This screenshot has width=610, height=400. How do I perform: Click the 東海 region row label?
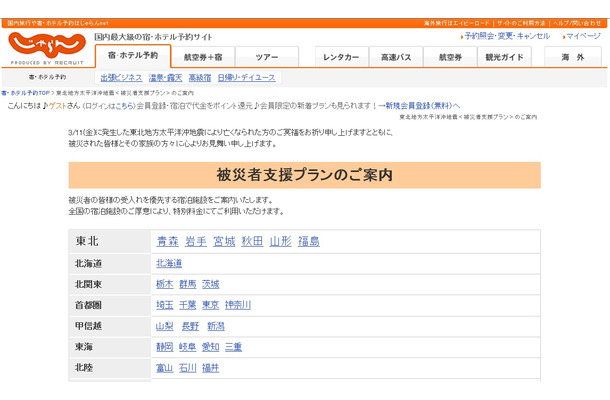pyautogui.click(x=84, y=347)
